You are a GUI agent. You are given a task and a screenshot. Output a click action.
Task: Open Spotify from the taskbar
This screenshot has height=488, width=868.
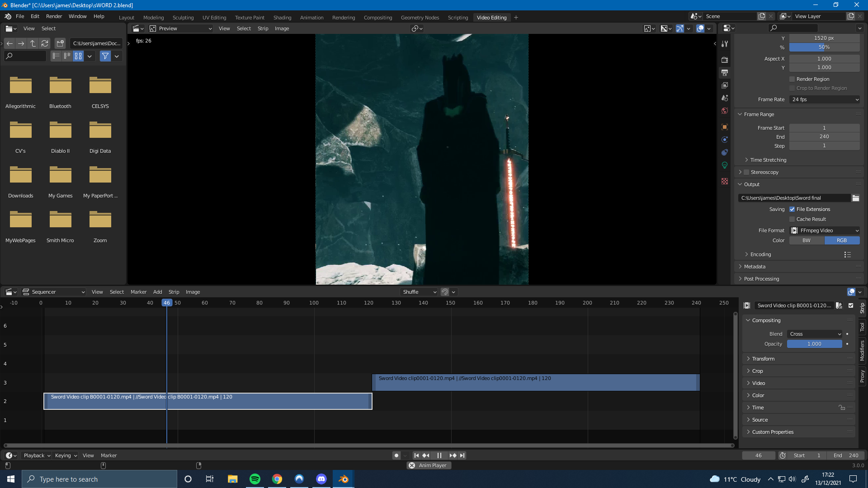(255, 479)
